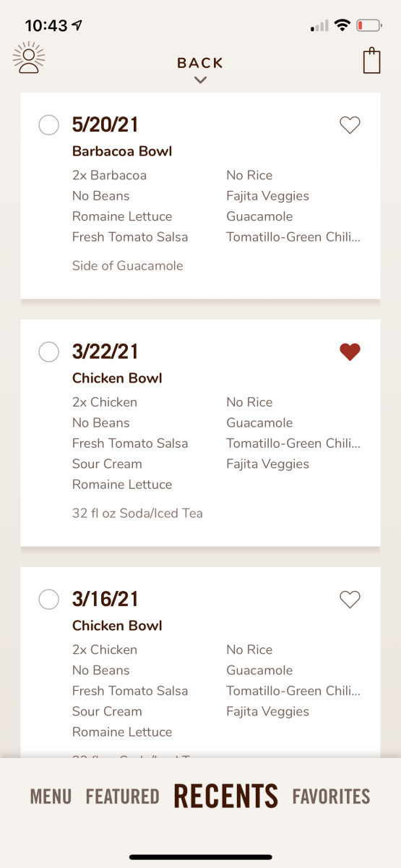
Task: Tap the BACK header label
Action: pyautogui.click(x=200, y=63)
